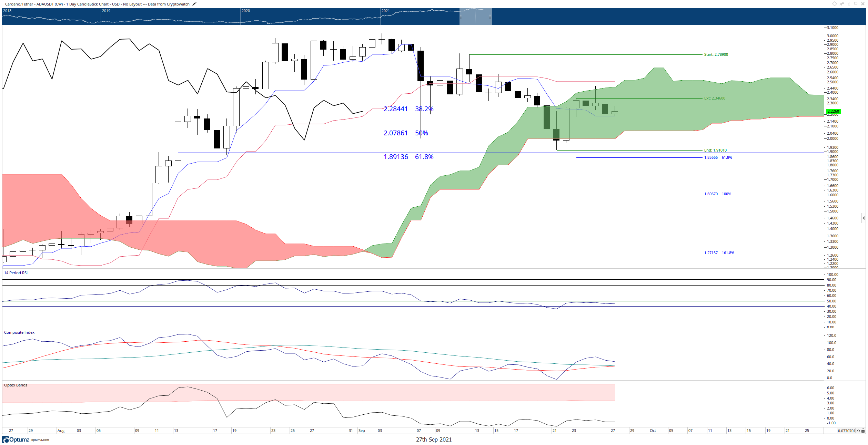Open the optuma.com link
This screenshot has height=445, width=868.
[40, 440]
